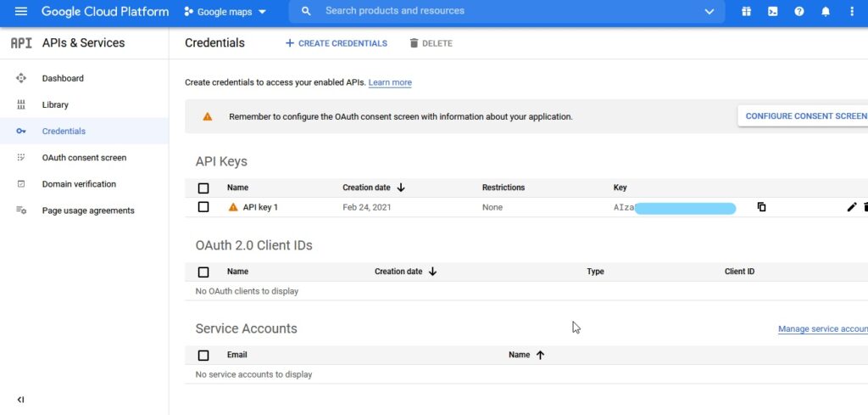Click the Configure Consent Screen button
Image resolution: width=868 pixels, height=415 pixels.
click(805, 116)
